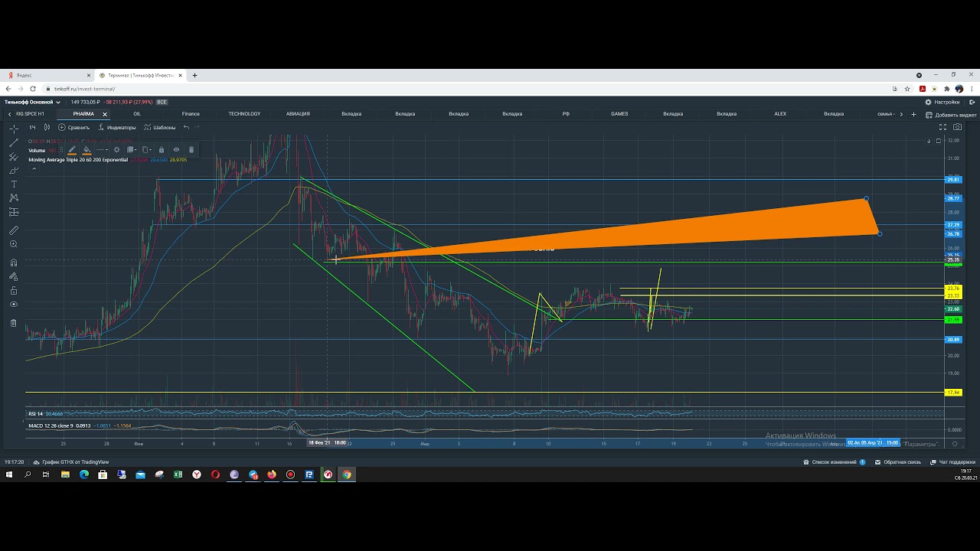Change the candlestick chart type

(47, 127)
